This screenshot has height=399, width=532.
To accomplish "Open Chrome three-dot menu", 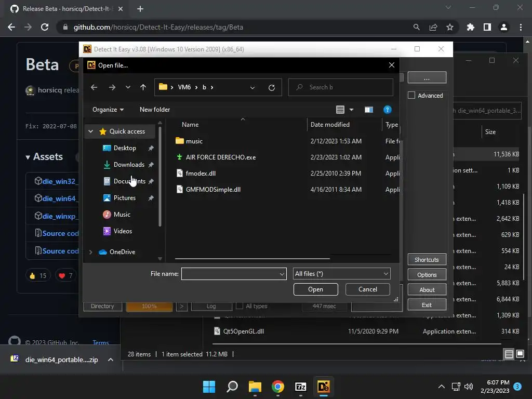I will 521,27.
